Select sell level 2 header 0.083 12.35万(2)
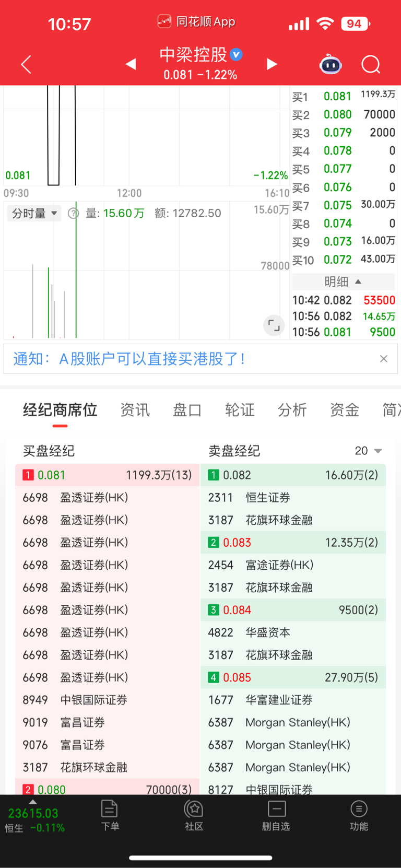Screen dimensions: 401x868 pyautogui.click(x=293, y=543)
